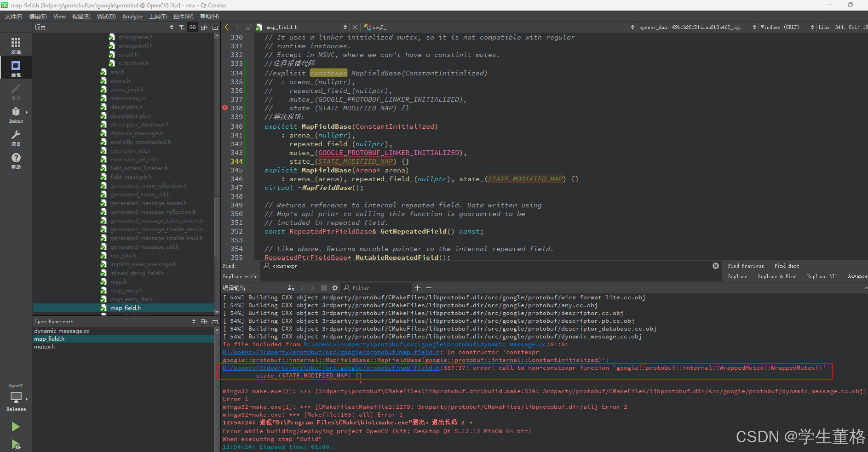Go to next item in compile output
Image resolution: width=868 pixels, height=452 pixels.
(313, 288)
